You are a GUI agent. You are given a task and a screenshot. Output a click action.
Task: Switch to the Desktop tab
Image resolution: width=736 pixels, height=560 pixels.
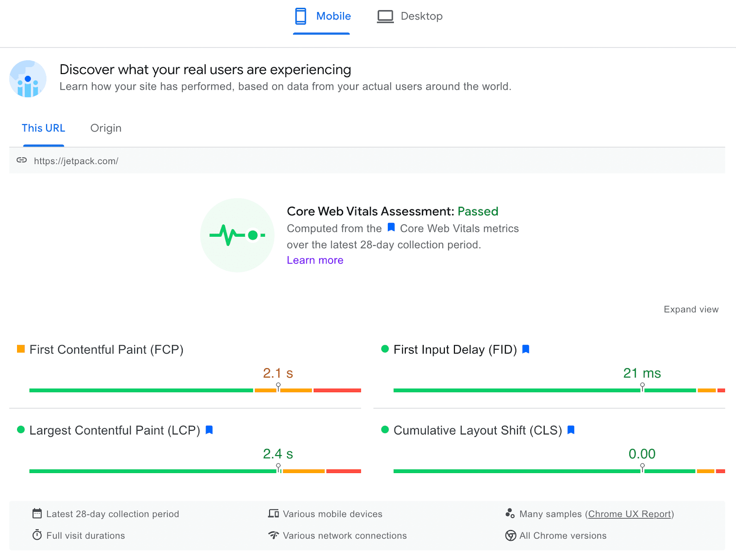coord(410,17)
